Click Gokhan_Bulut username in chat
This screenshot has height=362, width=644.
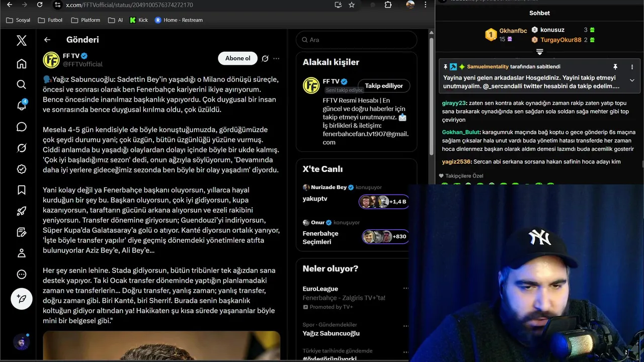[x=461, y=132]
